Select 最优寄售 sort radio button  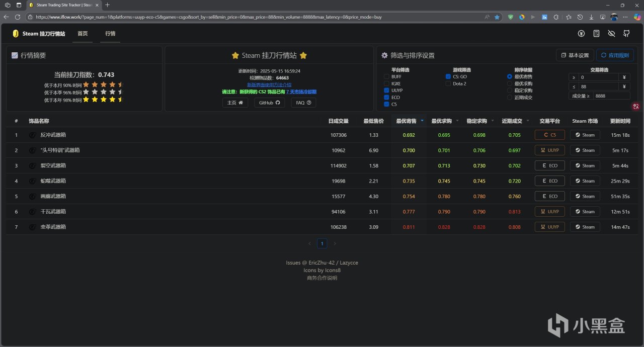pos(510,76)
